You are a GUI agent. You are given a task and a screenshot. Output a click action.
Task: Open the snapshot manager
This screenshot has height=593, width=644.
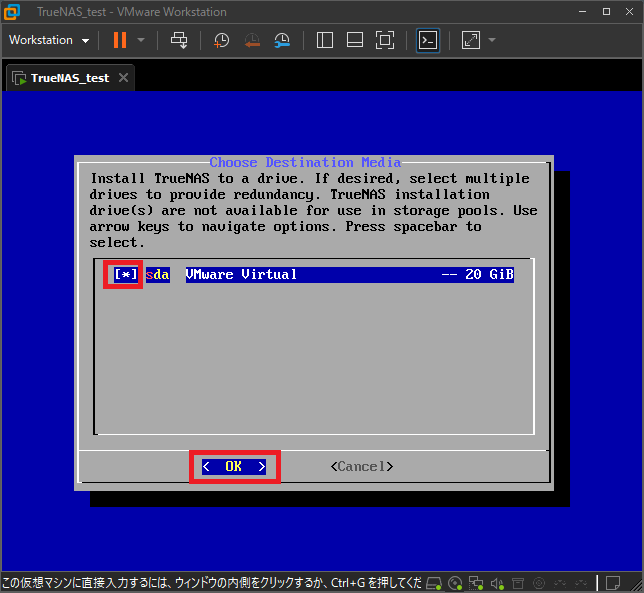click(282, 40)
